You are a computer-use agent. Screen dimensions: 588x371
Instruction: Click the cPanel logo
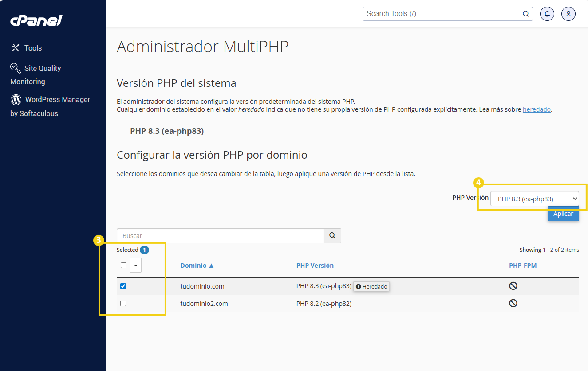tap(36, 20)
